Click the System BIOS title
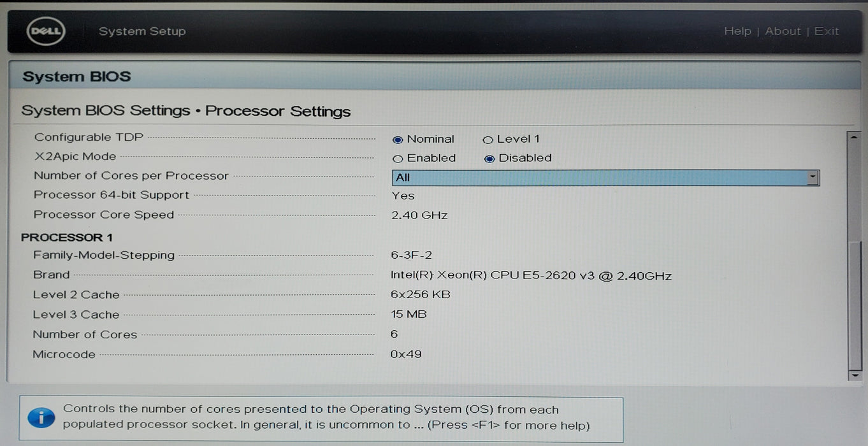This screenshot has width=868, height=446. [76, 76]
